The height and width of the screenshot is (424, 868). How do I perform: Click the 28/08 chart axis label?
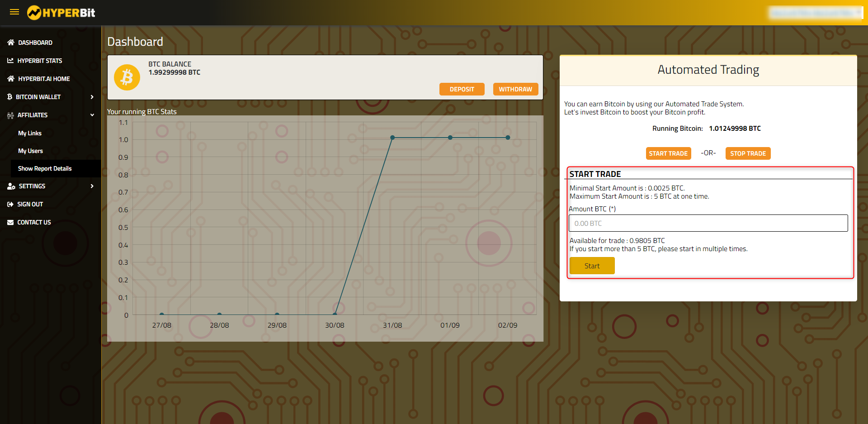[x=219, y=325]
